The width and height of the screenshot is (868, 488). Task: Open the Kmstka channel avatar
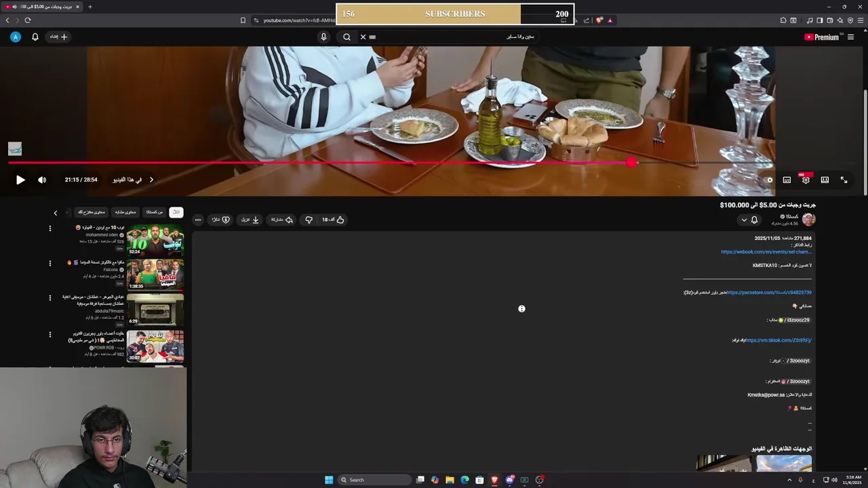808,219
